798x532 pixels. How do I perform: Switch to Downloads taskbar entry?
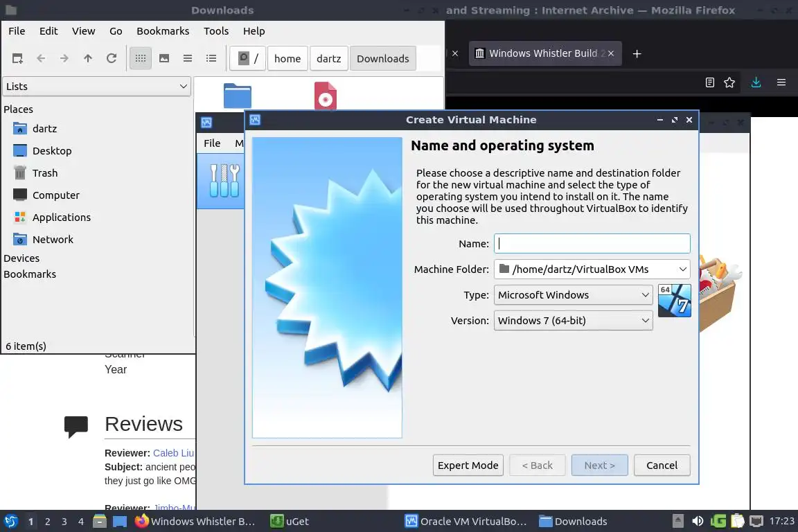coord(573,522)
